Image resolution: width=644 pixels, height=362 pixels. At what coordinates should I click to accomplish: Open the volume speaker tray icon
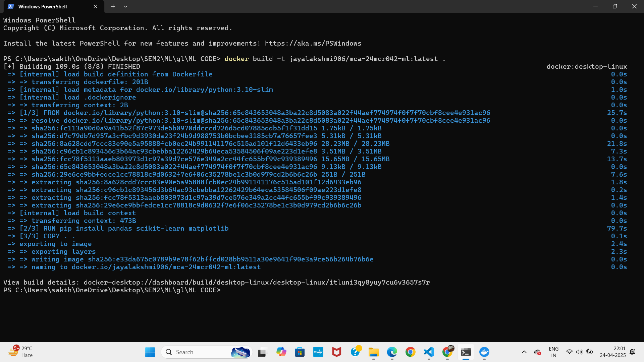pos(579,352)
